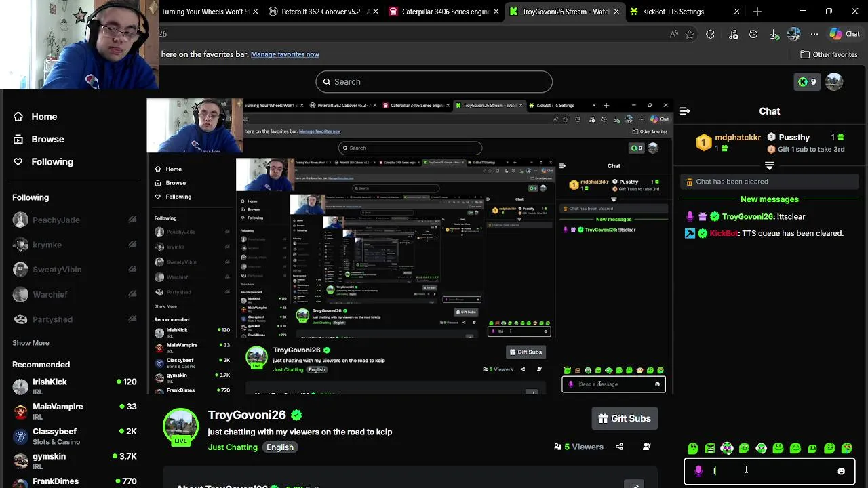This screenshot has width=868, height=488.
Task: Click the New messages divider label
Action: tap(769, 199)
